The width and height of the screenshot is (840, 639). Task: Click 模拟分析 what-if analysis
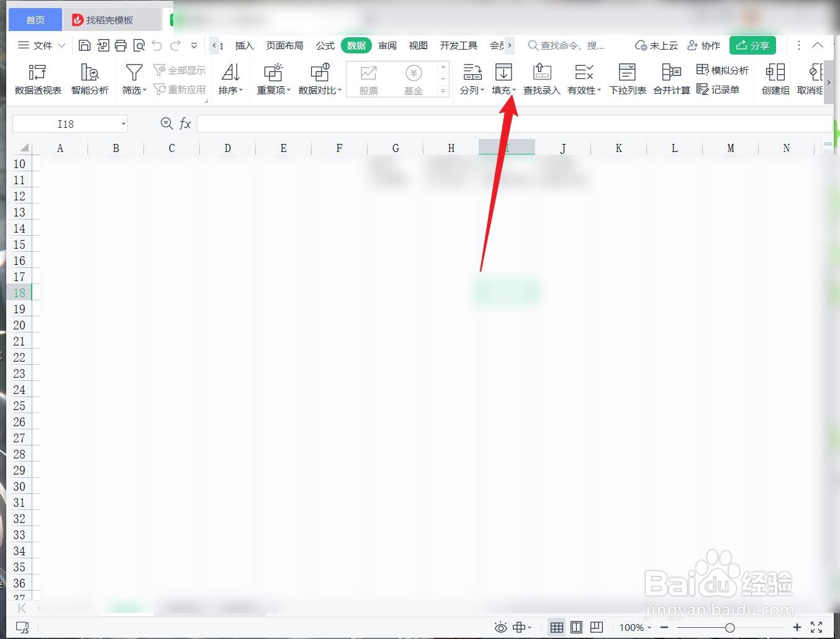[723, 70]
